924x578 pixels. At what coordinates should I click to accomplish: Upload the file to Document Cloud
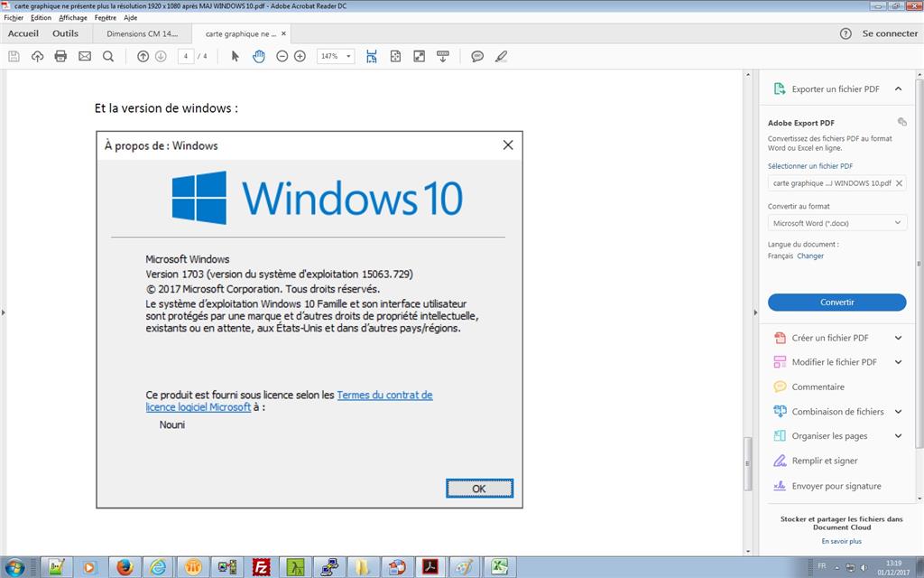[x=38, y=57]
